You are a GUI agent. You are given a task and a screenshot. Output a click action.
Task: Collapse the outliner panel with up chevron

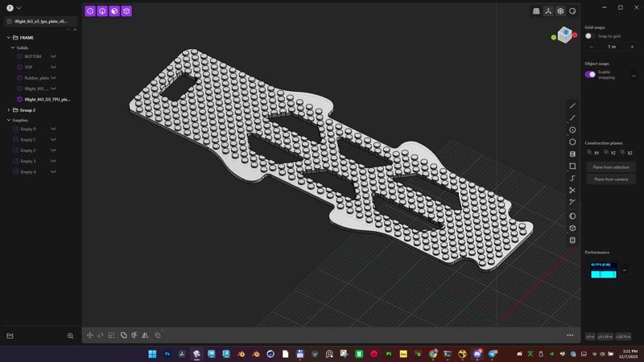[75, 30]
